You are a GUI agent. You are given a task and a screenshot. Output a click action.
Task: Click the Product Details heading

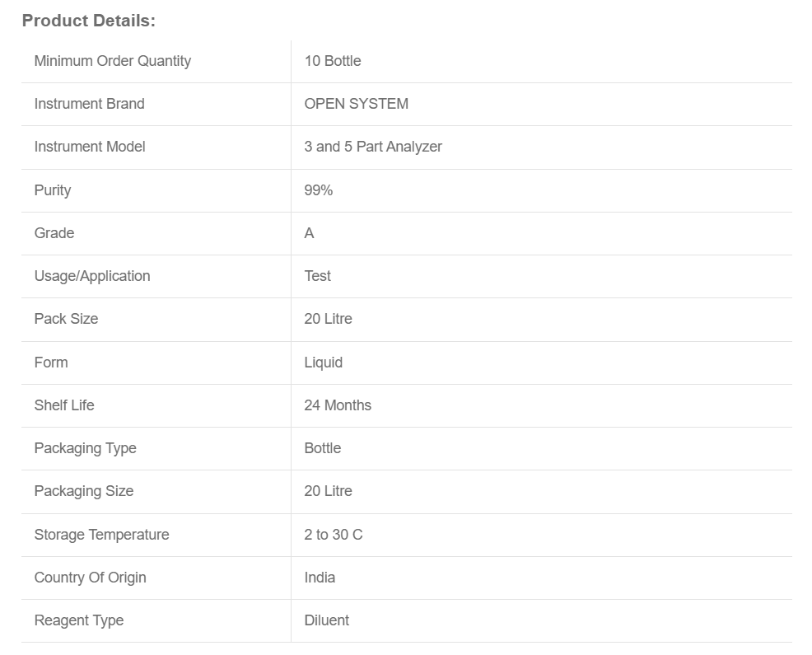point(89,21)
